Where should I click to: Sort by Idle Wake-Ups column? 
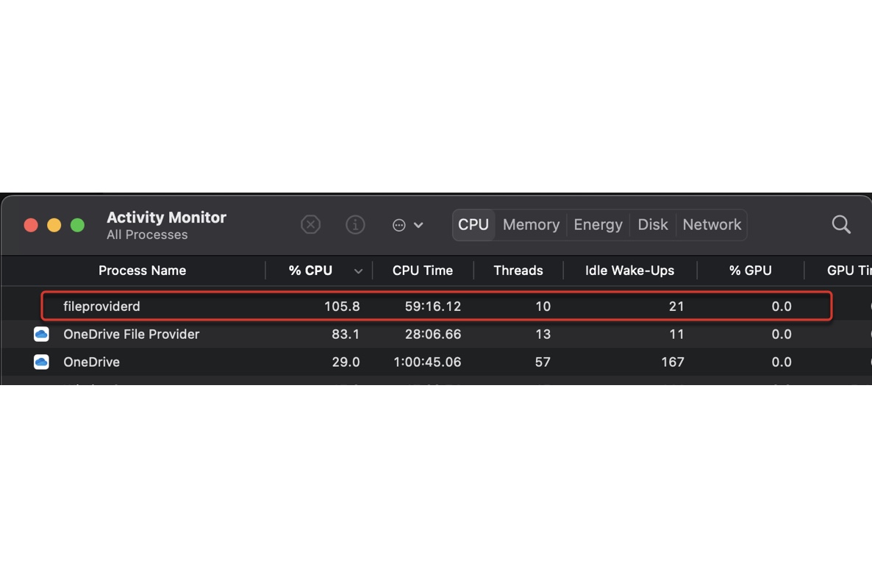point(629,270)
